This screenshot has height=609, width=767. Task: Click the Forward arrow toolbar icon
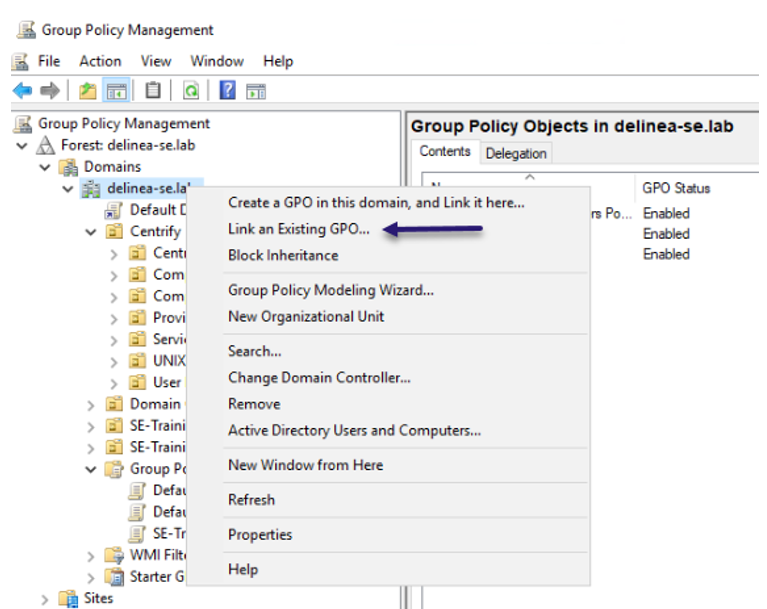click(50, 91)
